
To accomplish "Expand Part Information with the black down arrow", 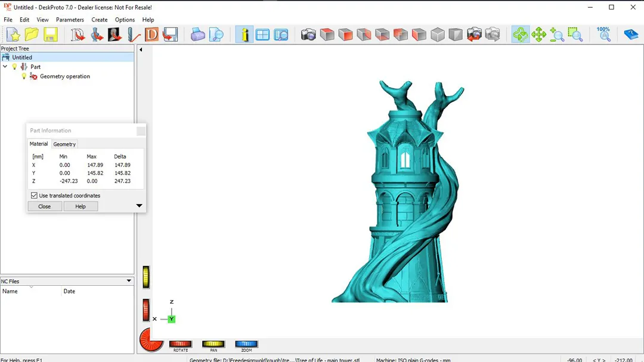I will [139, 206].
